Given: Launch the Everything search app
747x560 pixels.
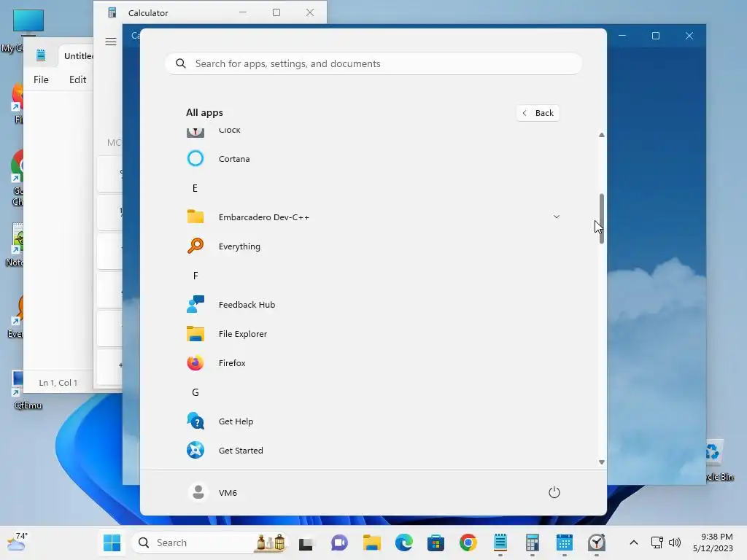Looking at the screenshot, I should tap(373, 246).
